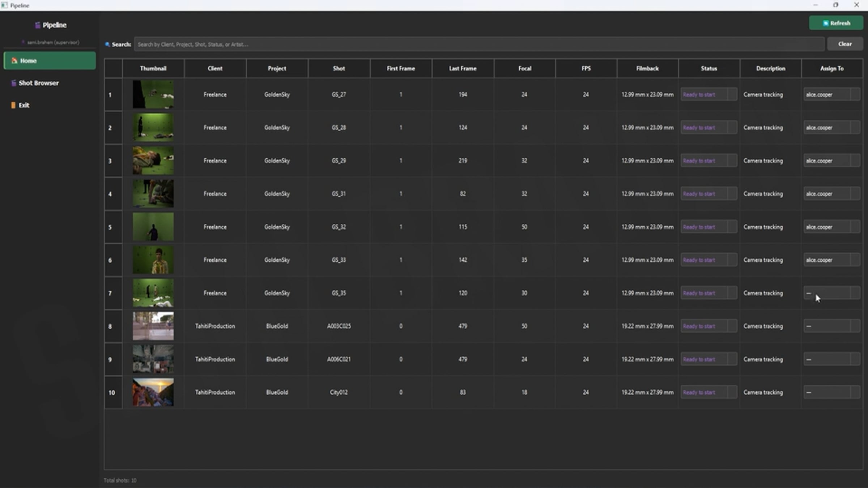Click the Clear search button

click(845, 44)
